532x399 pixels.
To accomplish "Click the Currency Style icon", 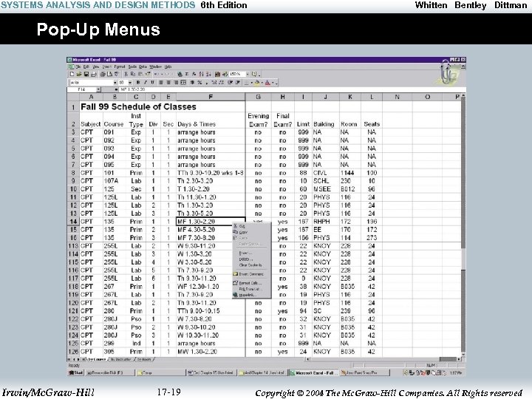I will tap(192, 83).
